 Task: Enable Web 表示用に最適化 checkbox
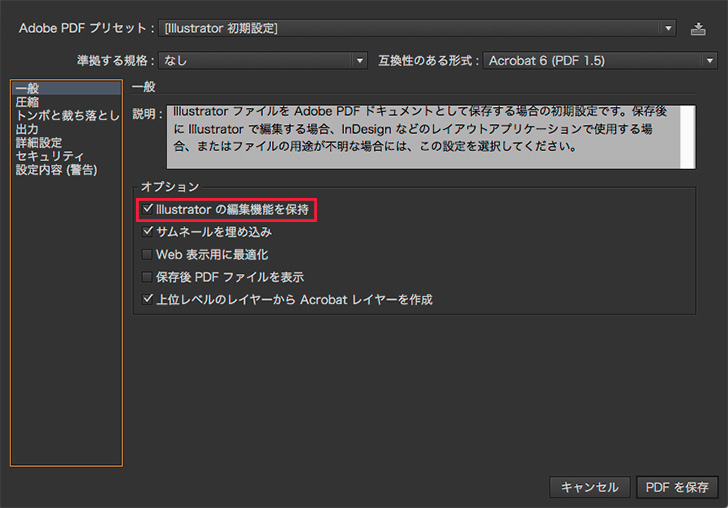coord(147,254)
